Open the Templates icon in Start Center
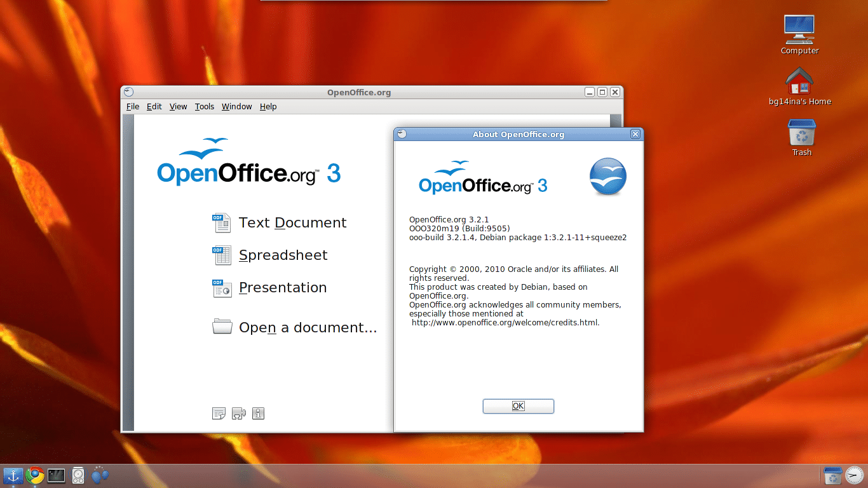The height and width of the screenshot is (488, 868). click(x=219, y=413)
